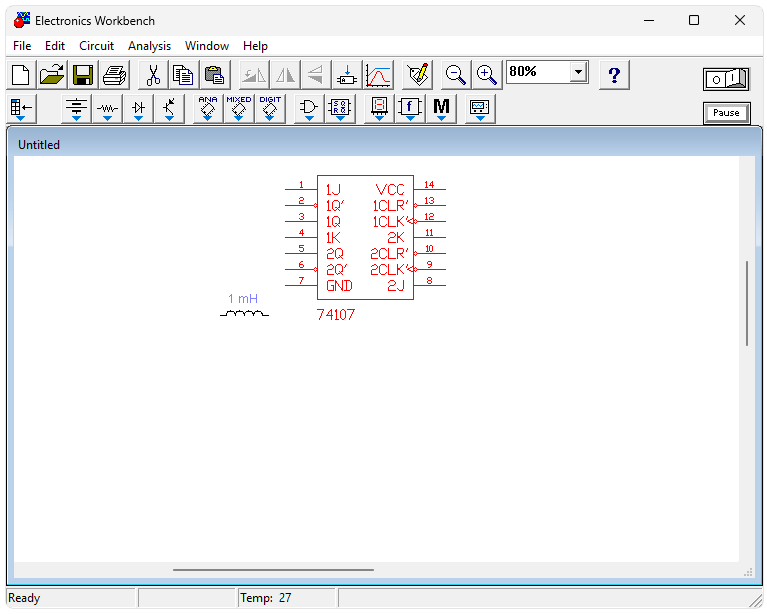Click the 80% zoom level field
The width and height of the screenshot is (767, 614).
click(538, 72)
